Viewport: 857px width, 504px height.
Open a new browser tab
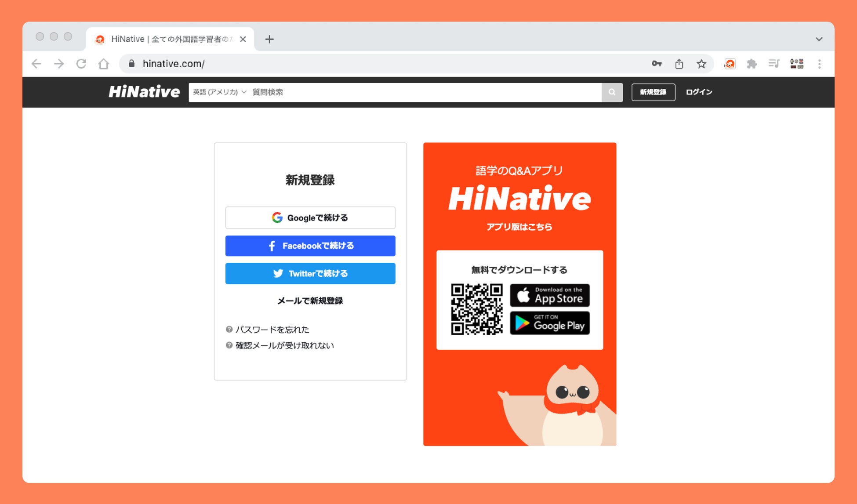tap(269, 40)
